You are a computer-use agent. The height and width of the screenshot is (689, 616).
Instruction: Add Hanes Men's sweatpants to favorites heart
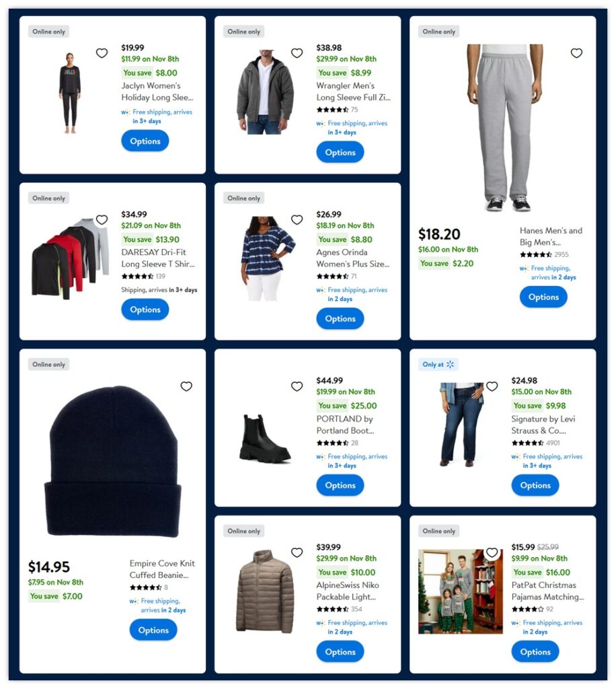(576, 53)
